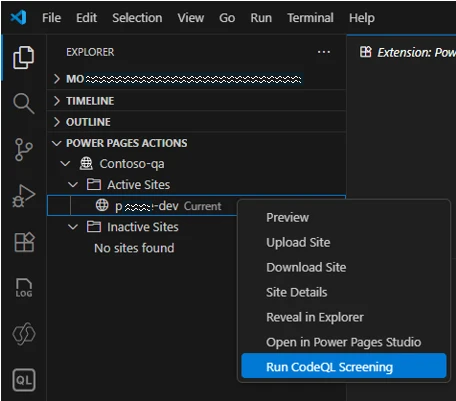This screenshot has height=401, width=456.
Task: Click the folder icon beside Inactive Sites
Action: pos(94,227)
